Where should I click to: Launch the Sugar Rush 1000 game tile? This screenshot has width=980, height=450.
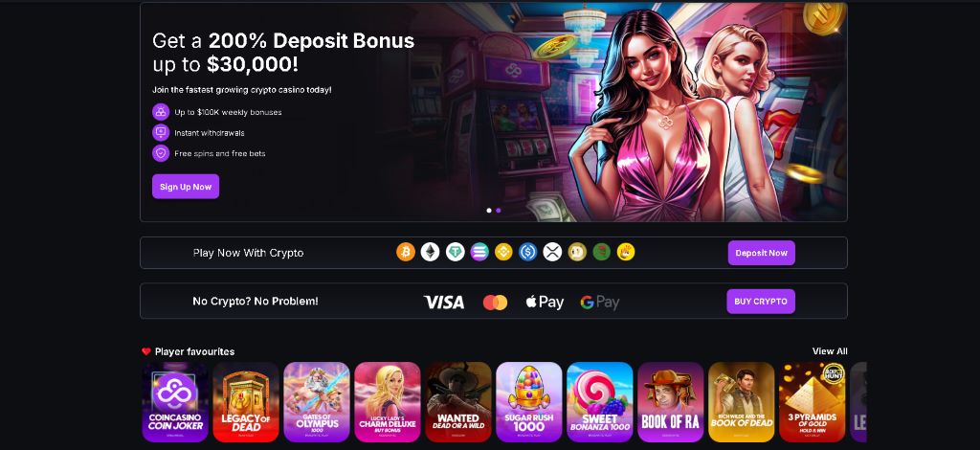528,402
